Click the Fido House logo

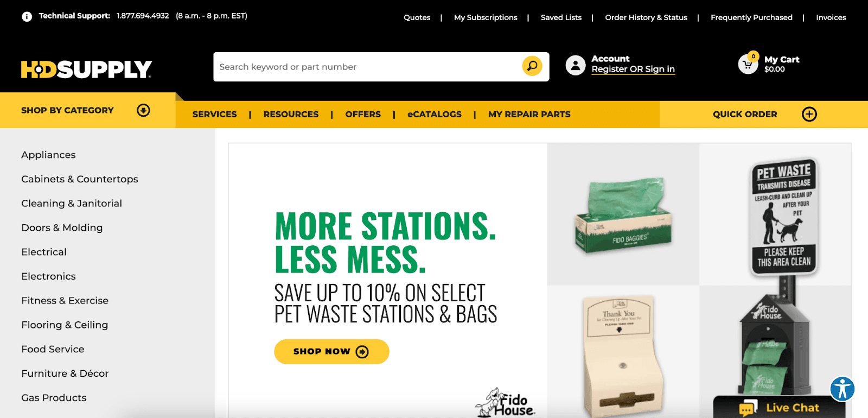tap(506, 403)
